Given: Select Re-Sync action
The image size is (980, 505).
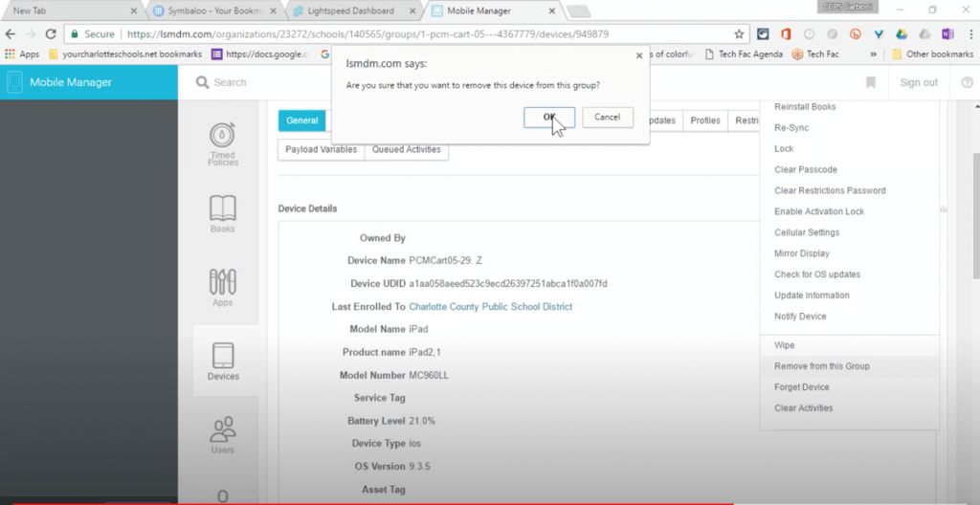Looking at the screenshot, I should click(x=791, y=127).
